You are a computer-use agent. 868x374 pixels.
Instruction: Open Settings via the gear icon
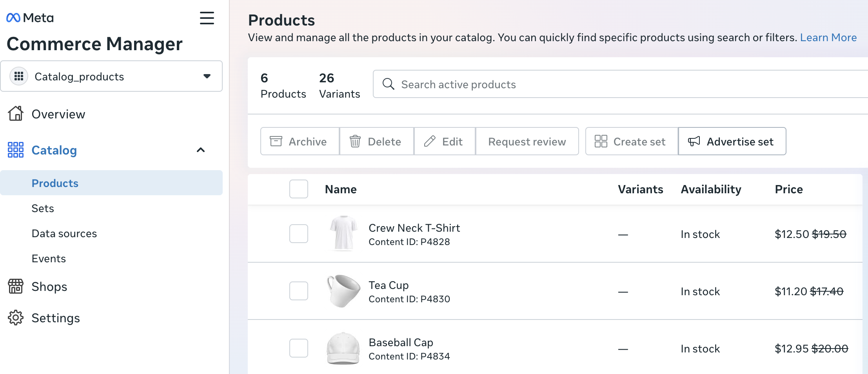click(16, 318)
